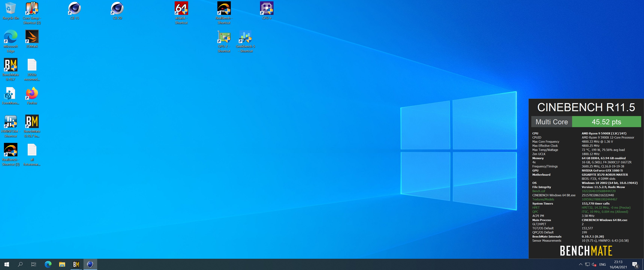Select the HWiNFO64 Shortcut icon
Image resolution: width=644 pixels, height=270 pixels.
coord(10,126)
